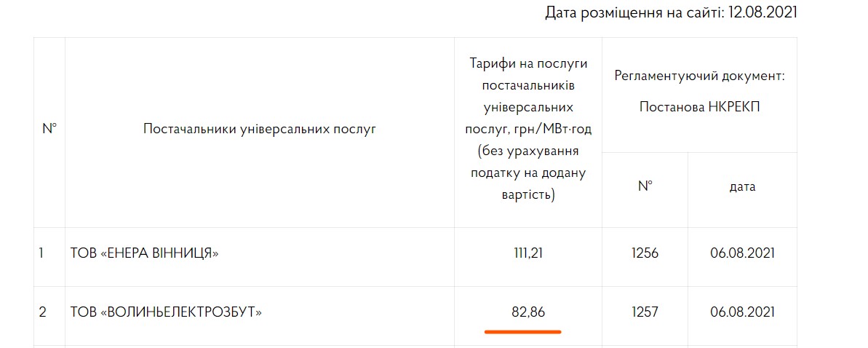Screen dimensions: 868x348
Task: Click the date cell in ЕНЕРА ВІННИЦЯ row
Action: coord(742,253)
